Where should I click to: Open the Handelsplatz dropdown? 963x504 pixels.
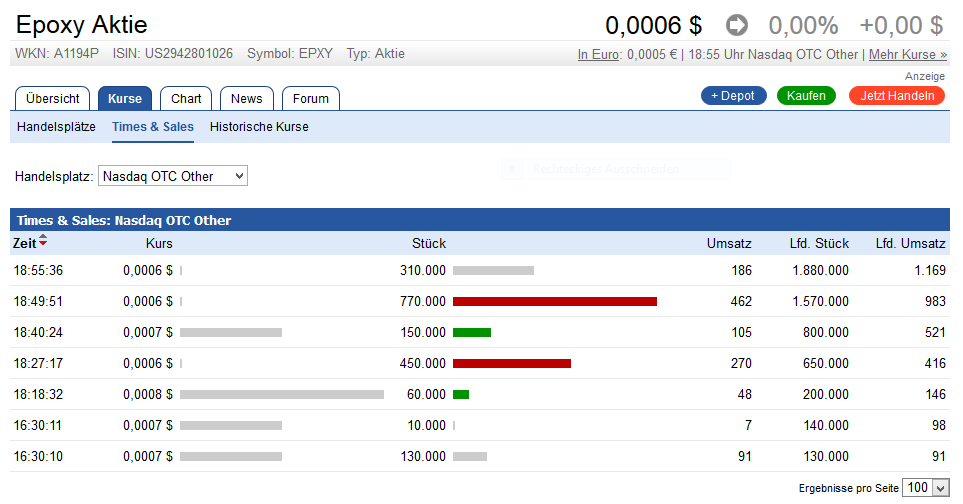point(172,176)
